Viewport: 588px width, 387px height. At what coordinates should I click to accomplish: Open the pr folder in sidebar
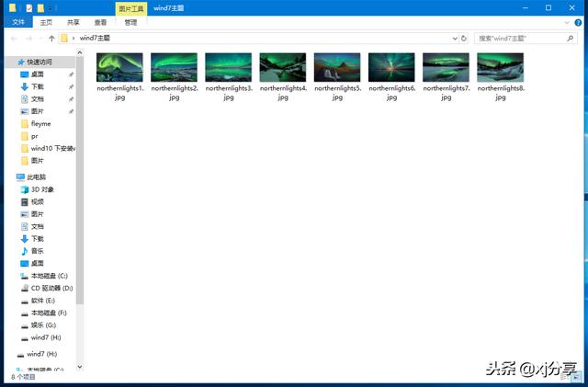click(34, 136)
